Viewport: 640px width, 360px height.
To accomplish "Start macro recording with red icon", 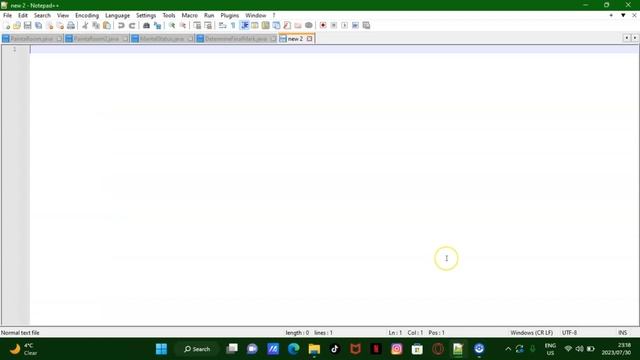I will click(x=323, y=25).
